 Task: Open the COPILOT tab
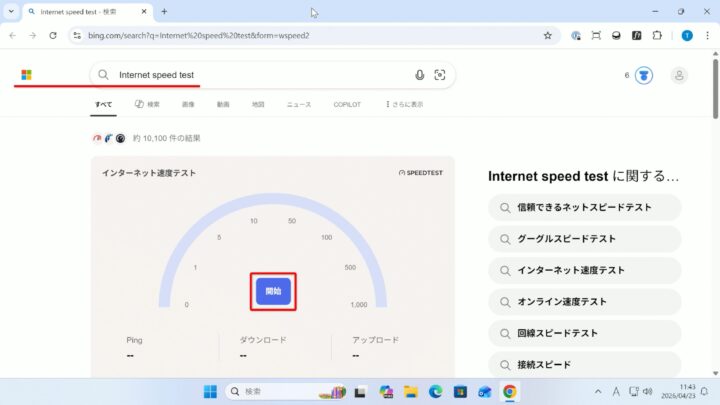(x=347, y=104)
